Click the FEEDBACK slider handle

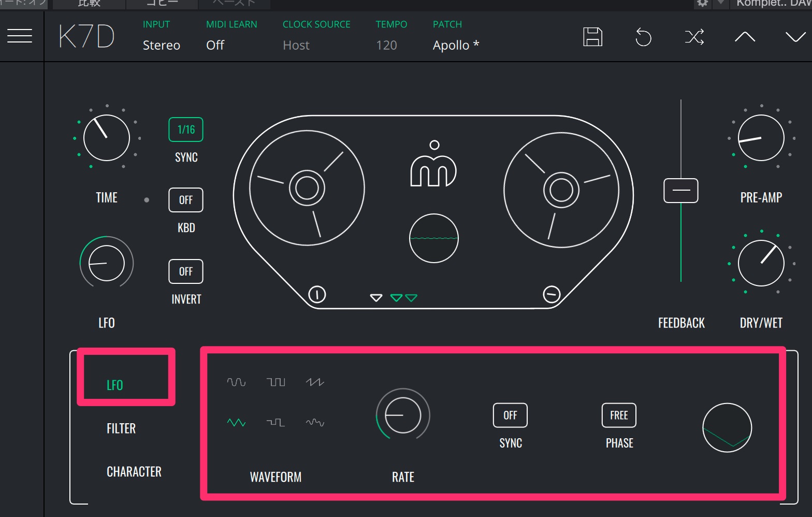681,190
